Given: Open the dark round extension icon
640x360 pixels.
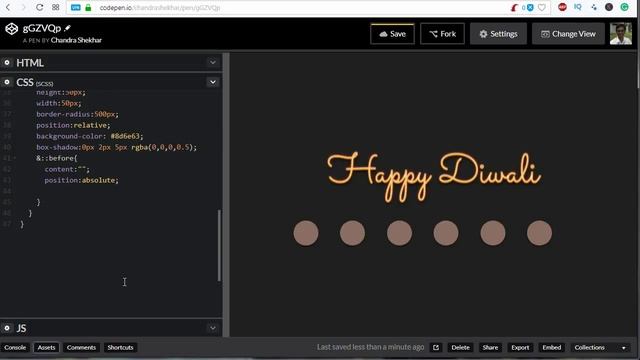Looking at the screenshot, I should [x=609, y=7].
